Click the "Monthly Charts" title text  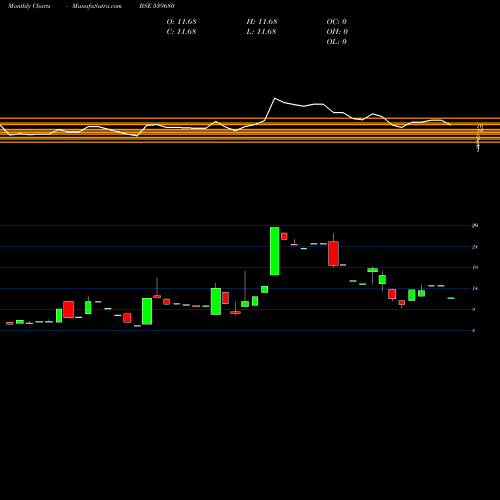tap(29, 6)
